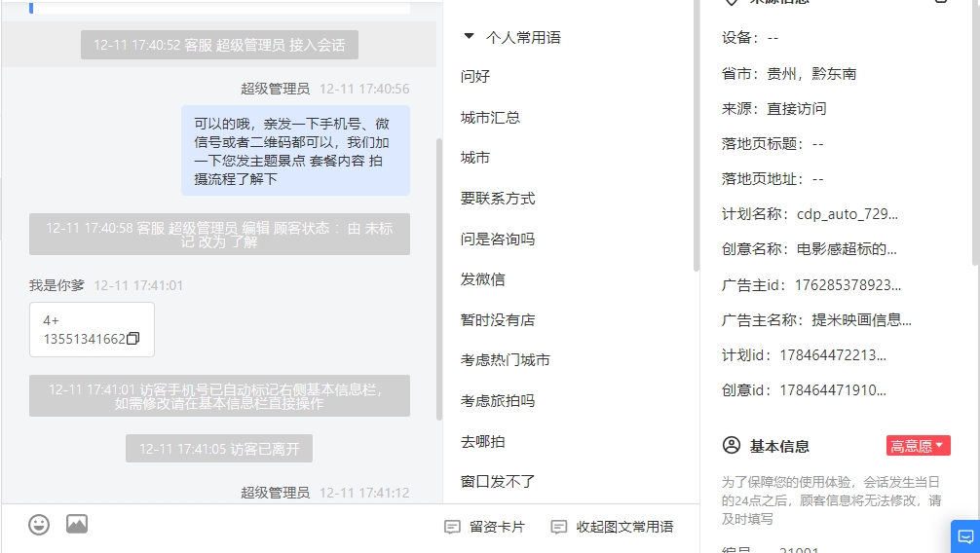Click the quick phrases panel scrollbar
The image size is (980, 553).
tap(697, 135)
